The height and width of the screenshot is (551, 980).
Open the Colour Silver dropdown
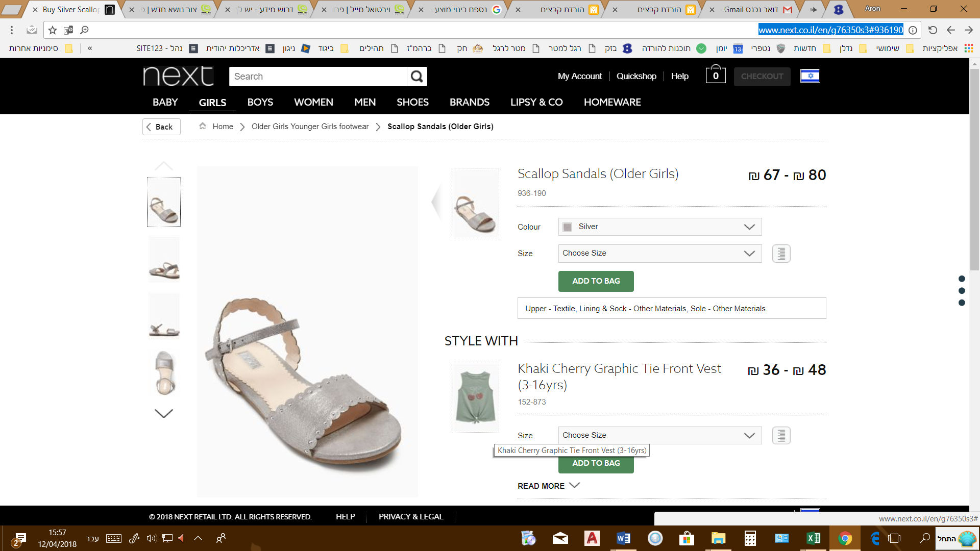click(659, 227)
